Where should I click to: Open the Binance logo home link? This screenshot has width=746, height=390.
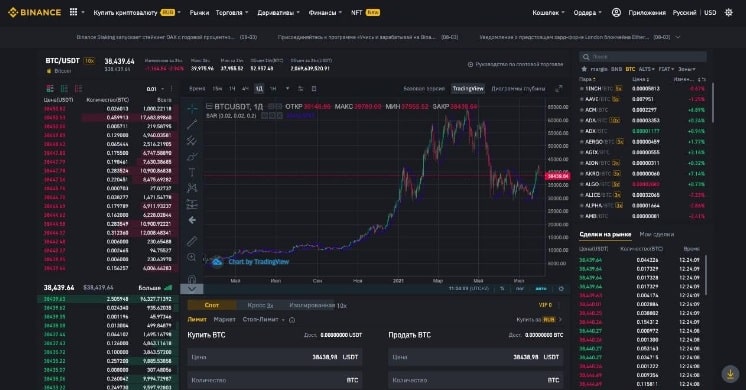coord(34,12)
